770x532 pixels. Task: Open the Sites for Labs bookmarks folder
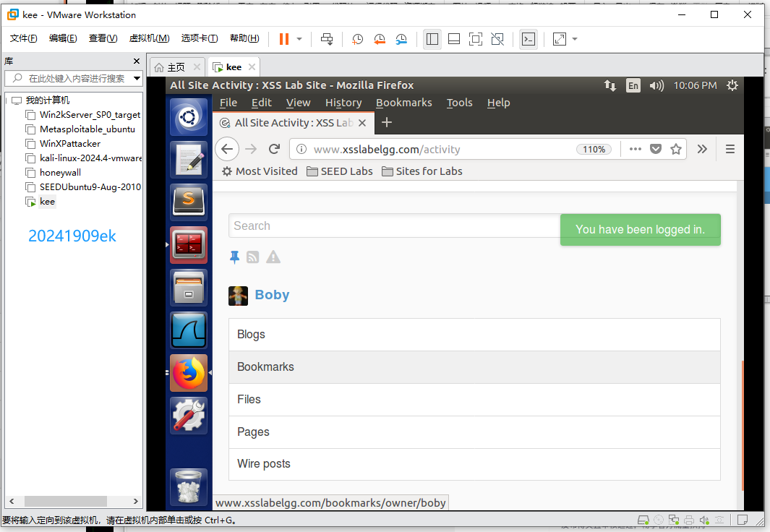[422, 171]
